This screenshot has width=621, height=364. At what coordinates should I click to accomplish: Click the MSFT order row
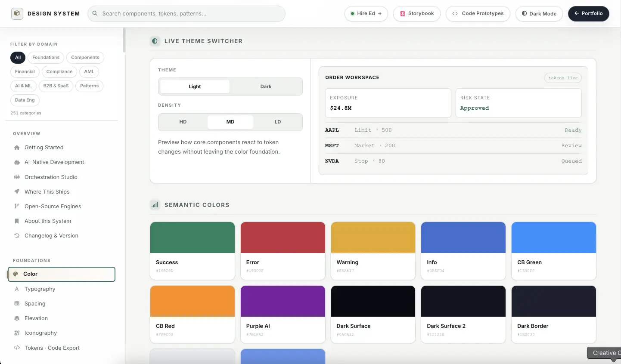click(453, 145)
